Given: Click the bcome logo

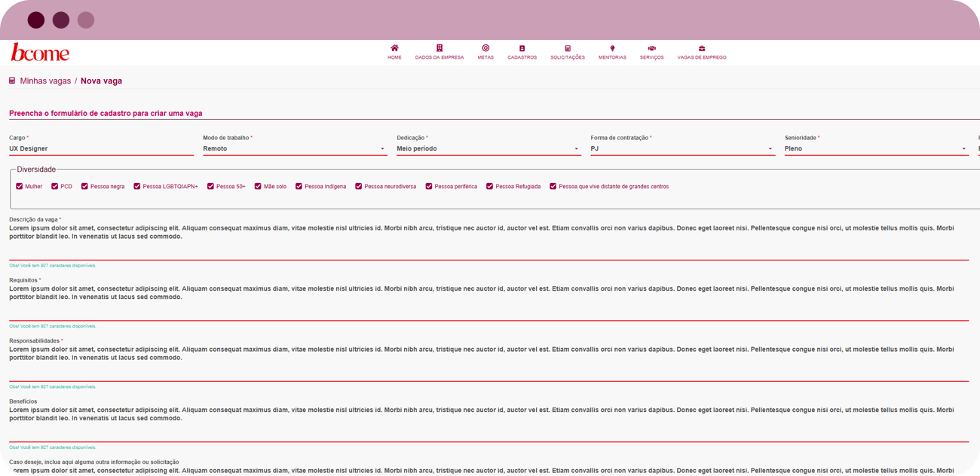Looking at the screenshot, I should (40, 53).
